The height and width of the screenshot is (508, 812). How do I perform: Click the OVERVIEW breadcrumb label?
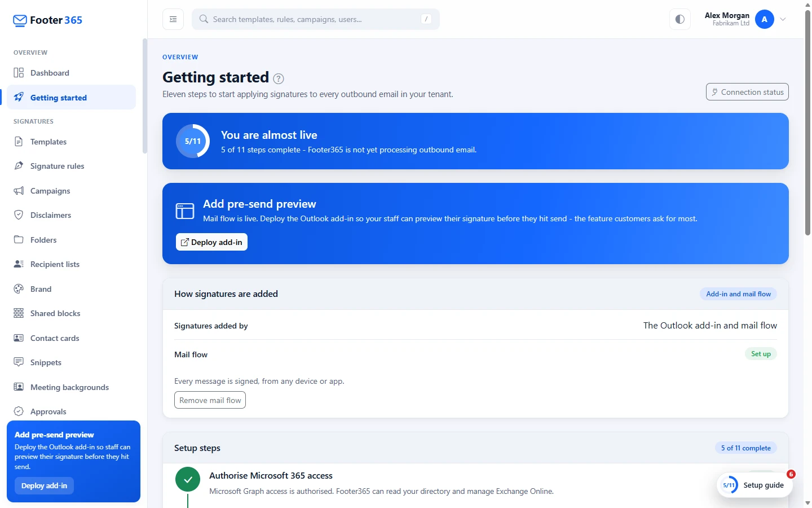click(180, 57)
